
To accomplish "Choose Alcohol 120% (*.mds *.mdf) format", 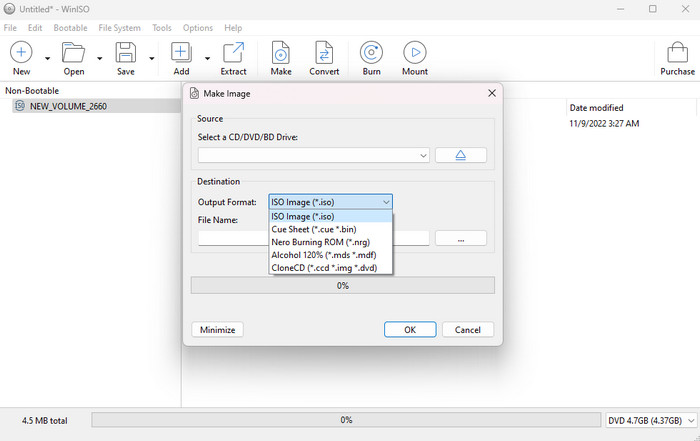I will pyautogui.click(x=330, y=255).
